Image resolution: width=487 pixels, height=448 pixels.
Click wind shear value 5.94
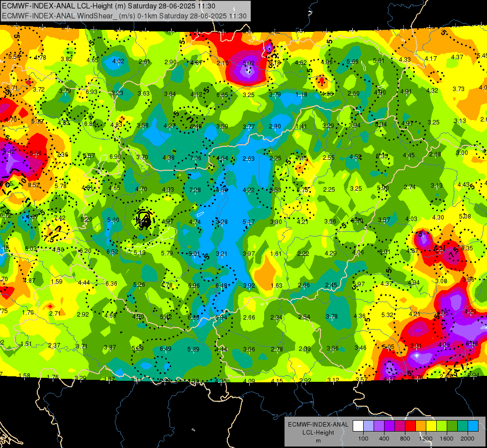coord(221,318)
